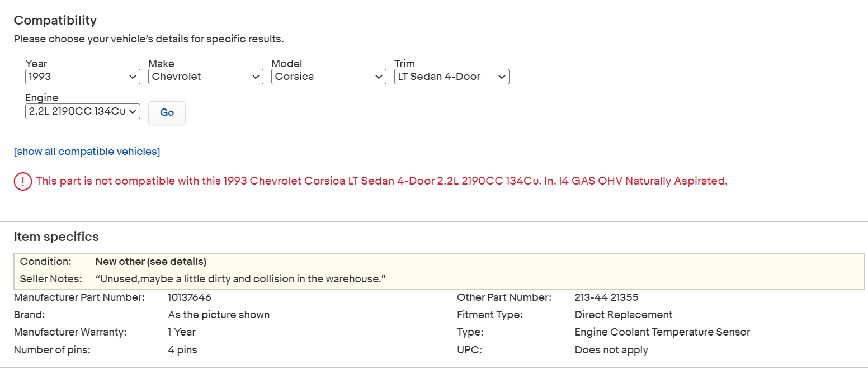The height and width of the screenshot is (378, 868).
Task: Click the 1 Year manufacturer warranty value
Action: click(182, 332)
